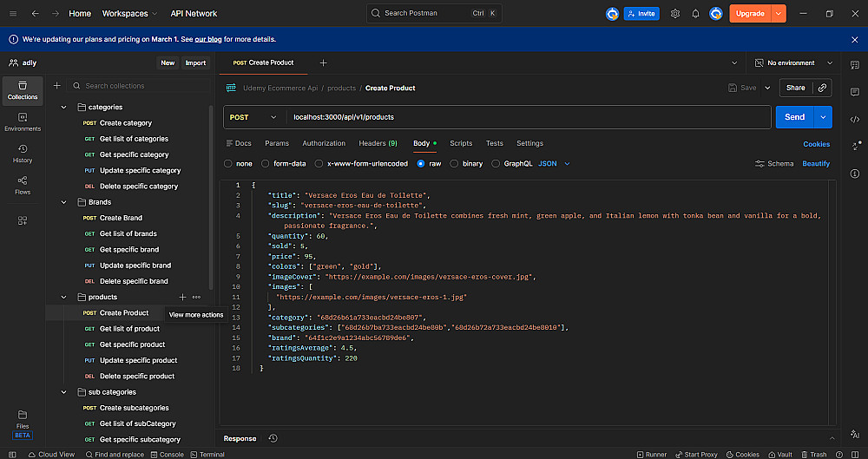Click the plus icon to open new tab
The height and width of the screenshot is (459, 868).
323,62
